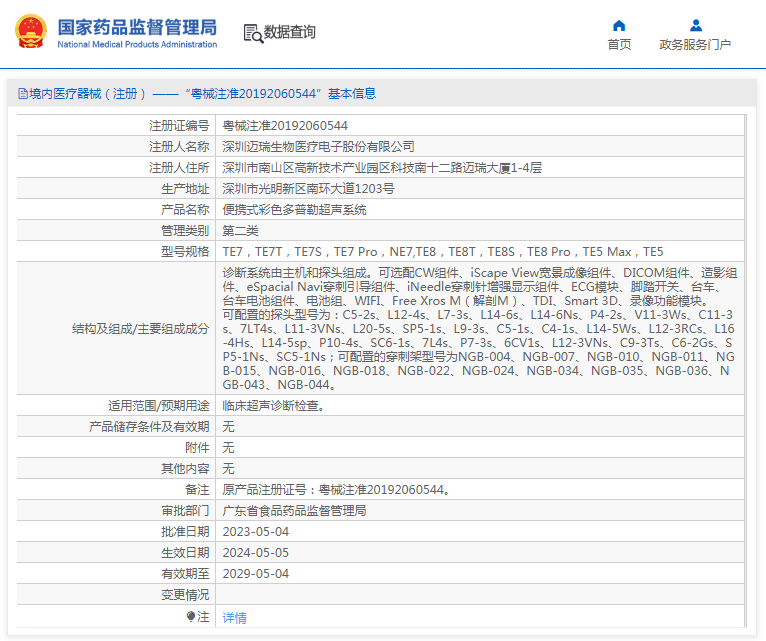
Task: Click 数据查询 label
Action: (290, 32)
